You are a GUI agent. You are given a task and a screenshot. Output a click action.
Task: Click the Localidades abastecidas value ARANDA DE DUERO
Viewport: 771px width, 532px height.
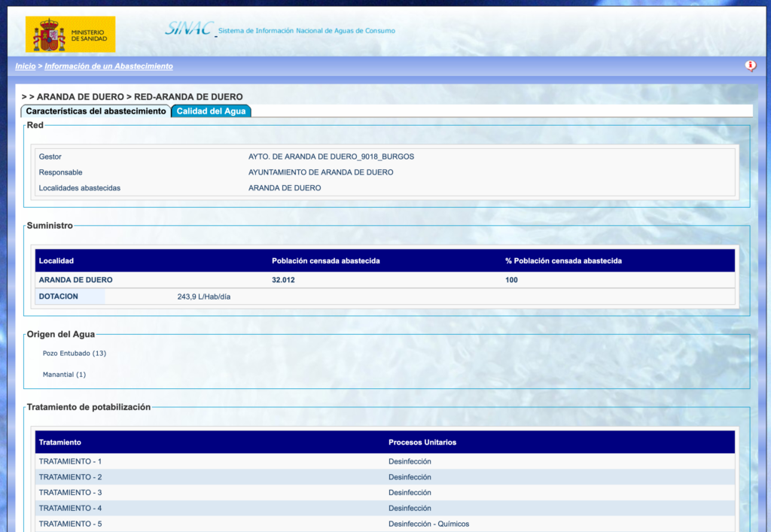tap(284, 188)
